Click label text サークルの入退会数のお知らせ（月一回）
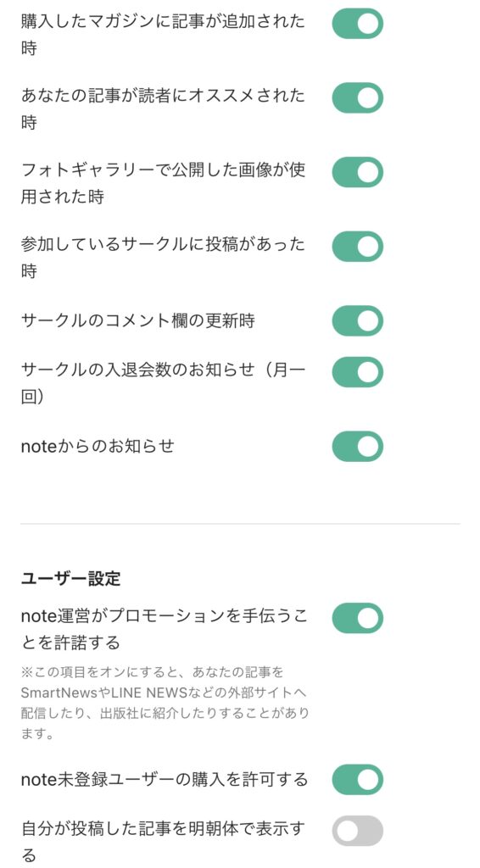This screenshot has width=480, height=868. click(163, 383)
